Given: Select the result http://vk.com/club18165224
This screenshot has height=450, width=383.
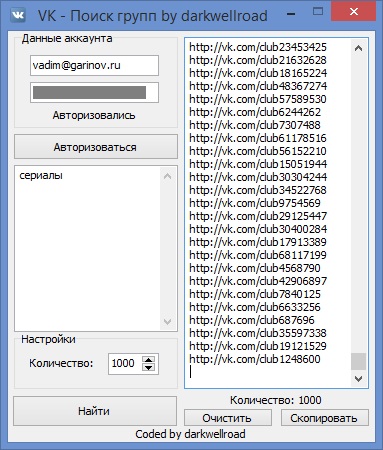Looking at the screenshot, I should point(258,73).
